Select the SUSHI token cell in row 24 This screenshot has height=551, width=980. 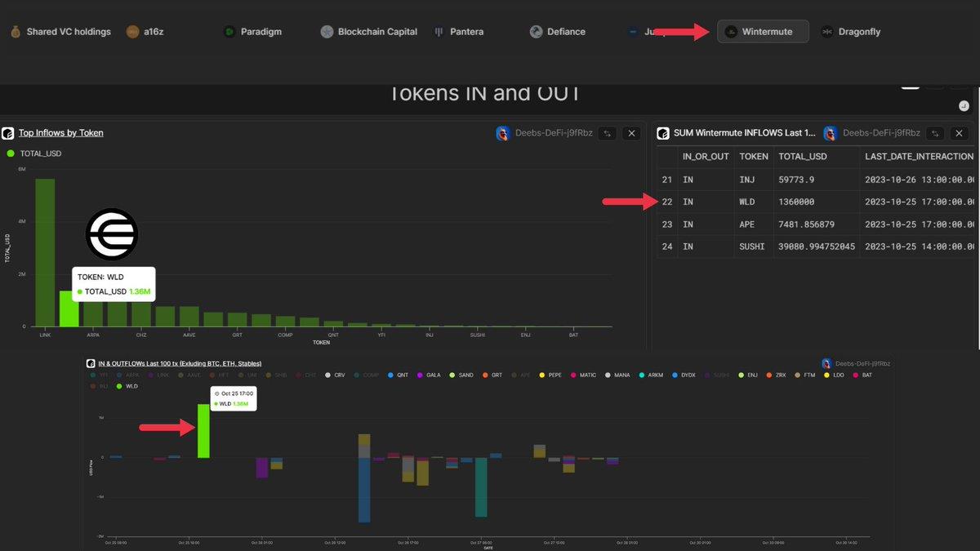click(754, 246)
